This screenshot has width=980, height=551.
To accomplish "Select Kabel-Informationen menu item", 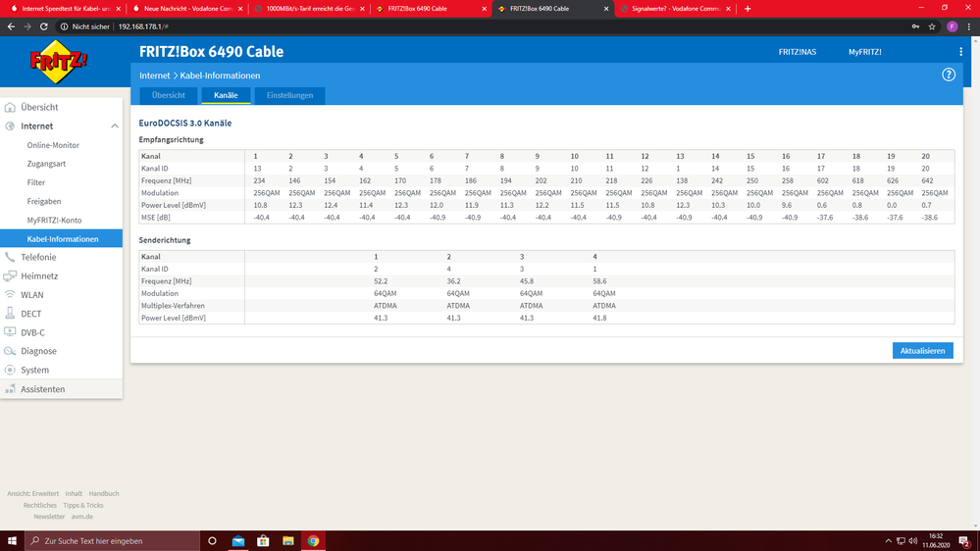I will 61,238.
